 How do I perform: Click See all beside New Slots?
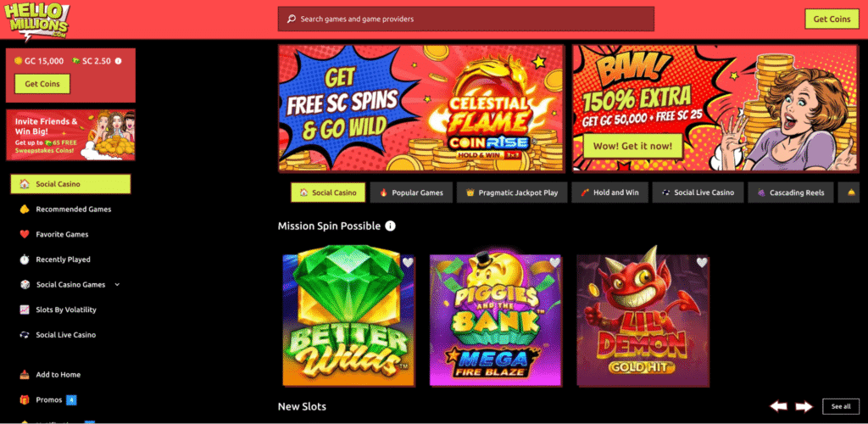841,406
